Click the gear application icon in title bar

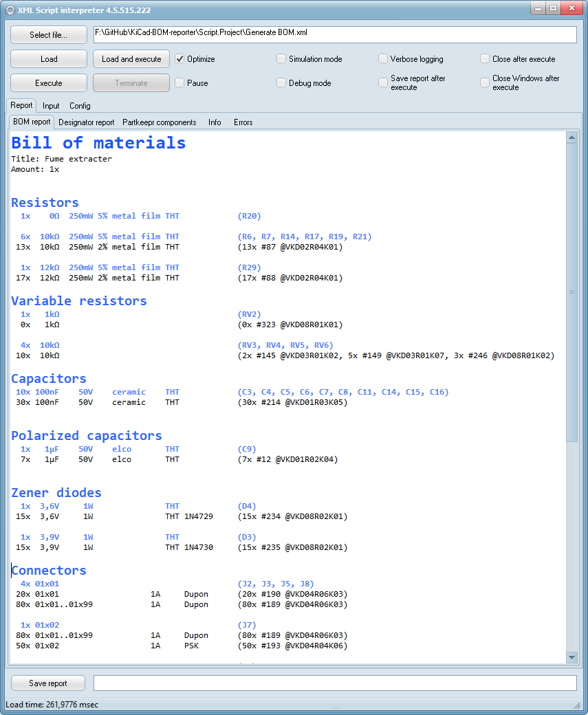(x=10, y=10)
